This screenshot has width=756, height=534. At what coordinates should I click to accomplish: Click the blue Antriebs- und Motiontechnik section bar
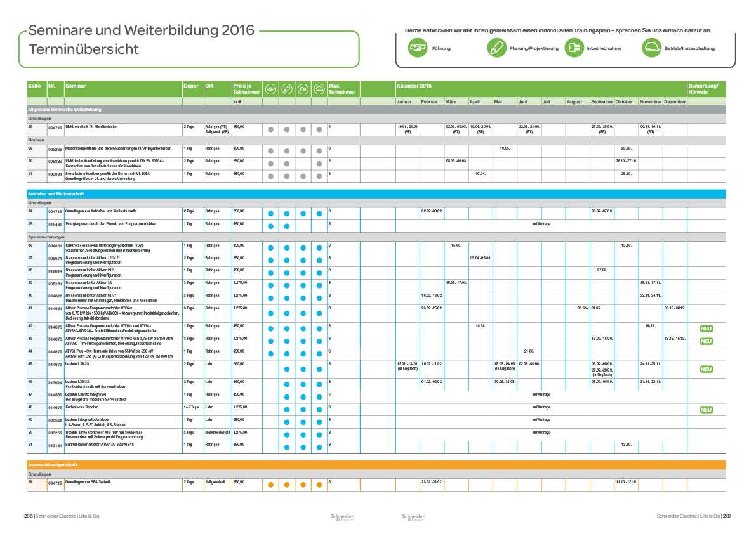click(x=376, y=193)
